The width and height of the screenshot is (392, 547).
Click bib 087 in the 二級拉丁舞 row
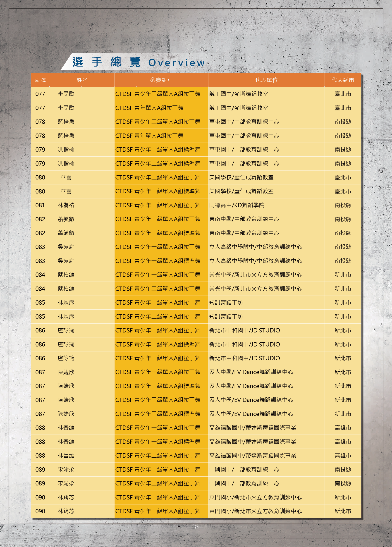(x=40, y=400)
